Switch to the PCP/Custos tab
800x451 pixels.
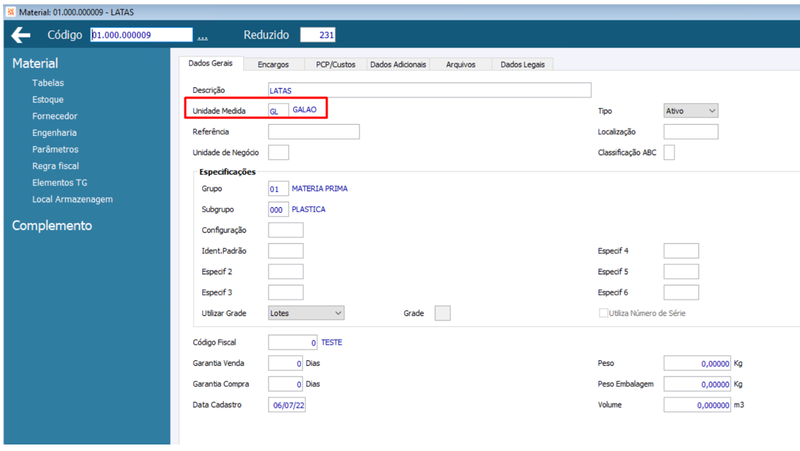coord(335,64)
